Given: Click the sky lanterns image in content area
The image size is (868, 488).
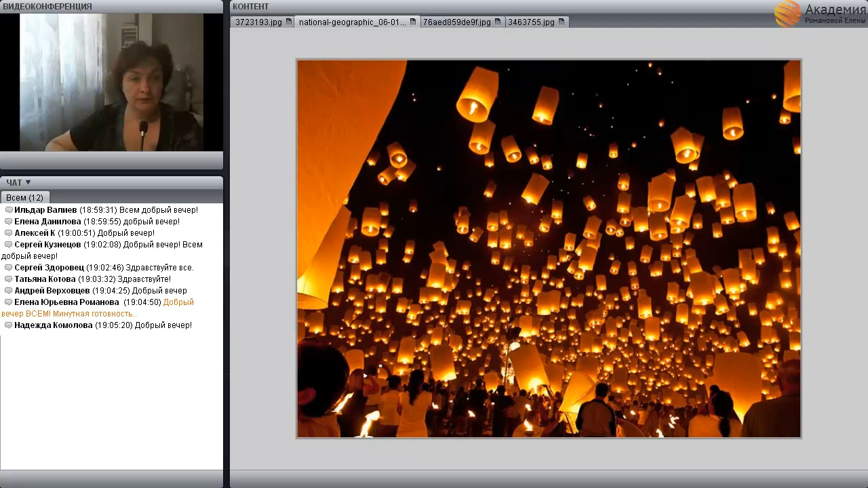Looking at the screenshot, I should [549, 249].
